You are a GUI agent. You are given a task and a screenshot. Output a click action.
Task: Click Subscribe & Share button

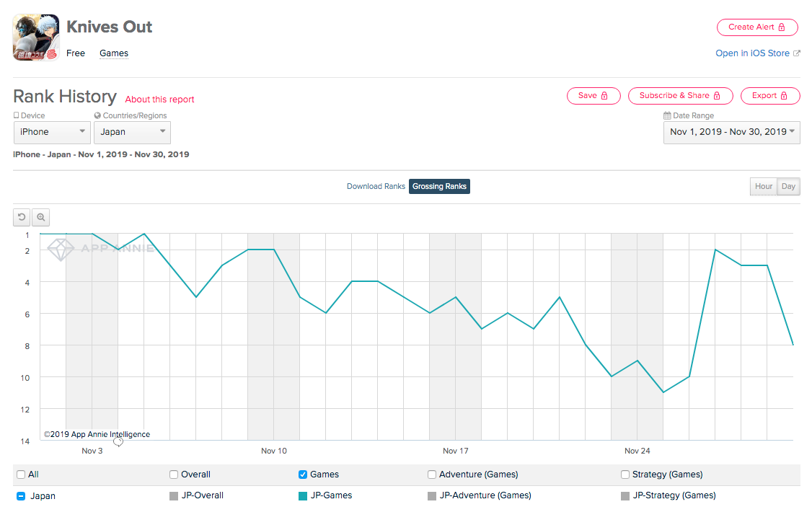(681, 96)
